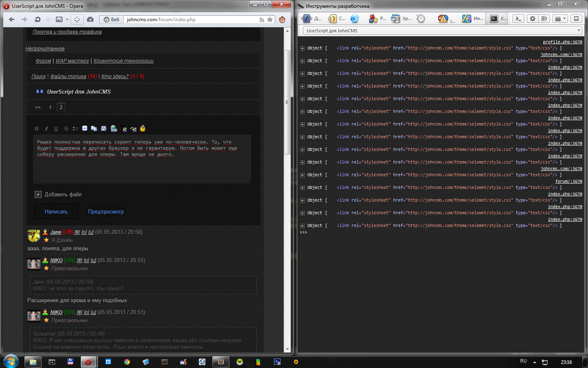Expand the first Object entry in console
588x368 pixels.
302,48
